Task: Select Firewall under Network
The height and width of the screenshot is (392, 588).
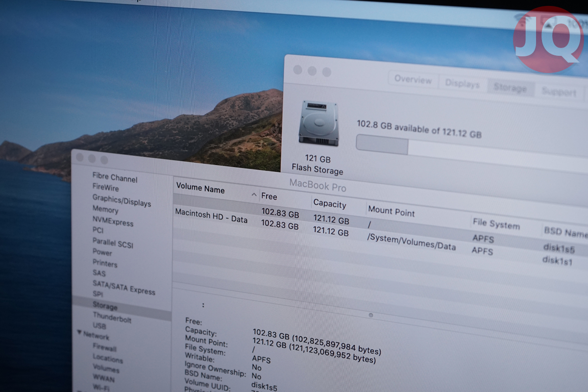Action: pos(104,347)
